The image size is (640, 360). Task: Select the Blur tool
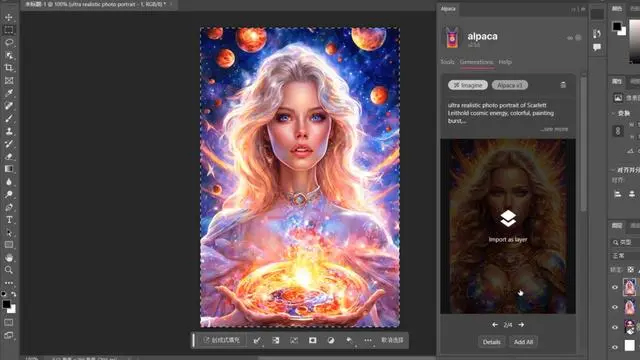tap(9, 182)
